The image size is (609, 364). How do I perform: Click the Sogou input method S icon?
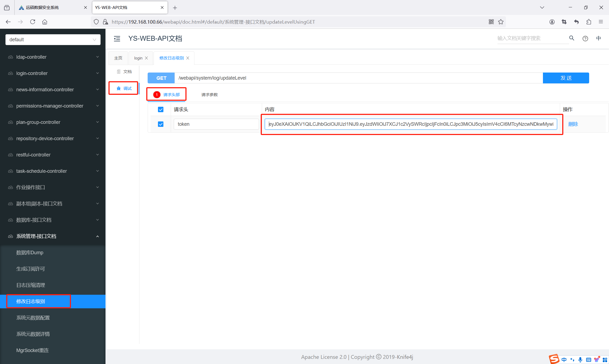tap(554, 359)
